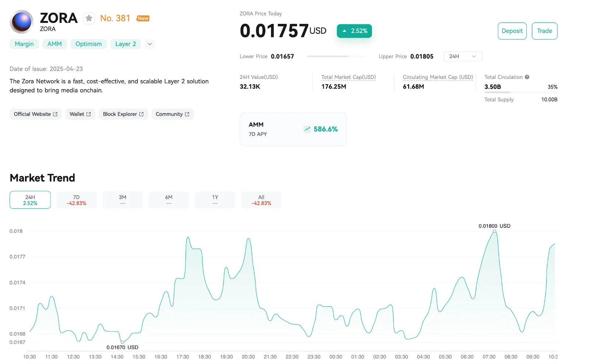
Task: Click the Lower/Upper price range bar
Action: (336, 56)
